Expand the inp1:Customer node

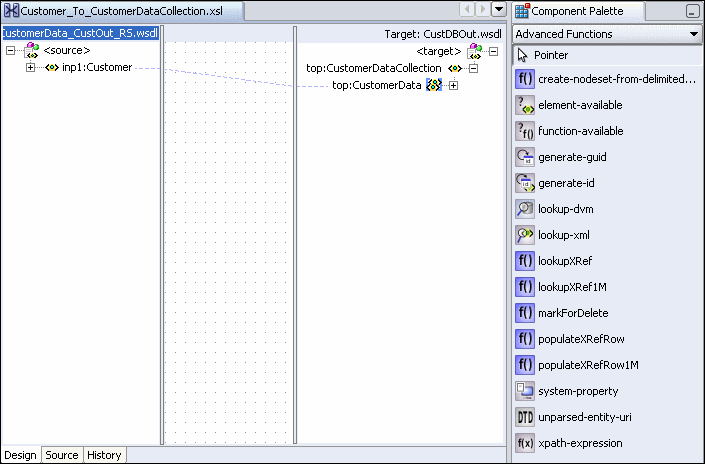point(30,67)
